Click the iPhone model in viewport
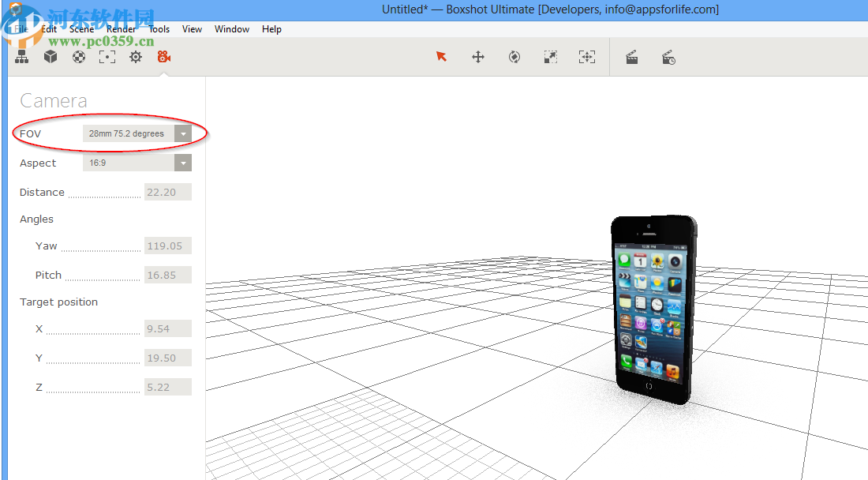868x480 pixels. click(x=651, y=308)
